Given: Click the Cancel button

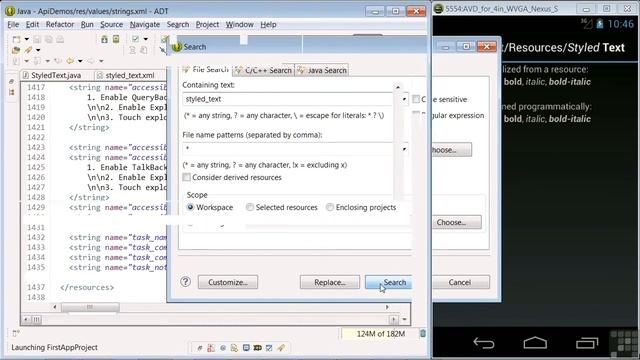Looking at the screenshot, I should coord(460,282).
